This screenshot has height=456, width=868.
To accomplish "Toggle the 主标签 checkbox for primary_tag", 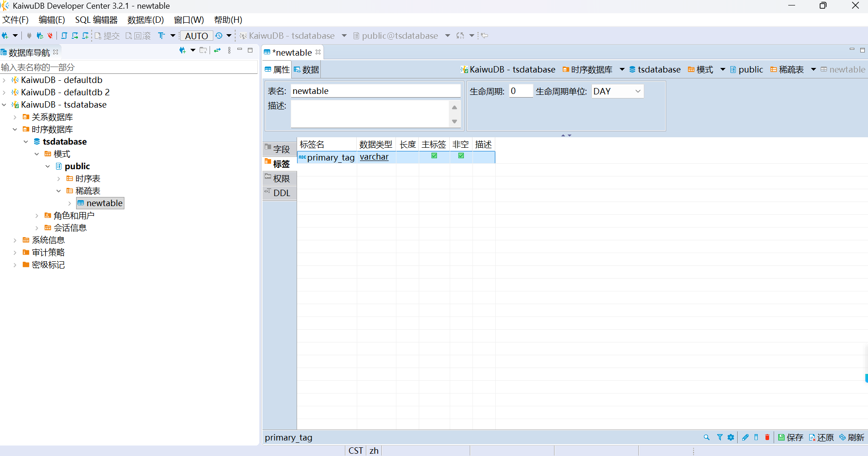I will coord(434,156).
